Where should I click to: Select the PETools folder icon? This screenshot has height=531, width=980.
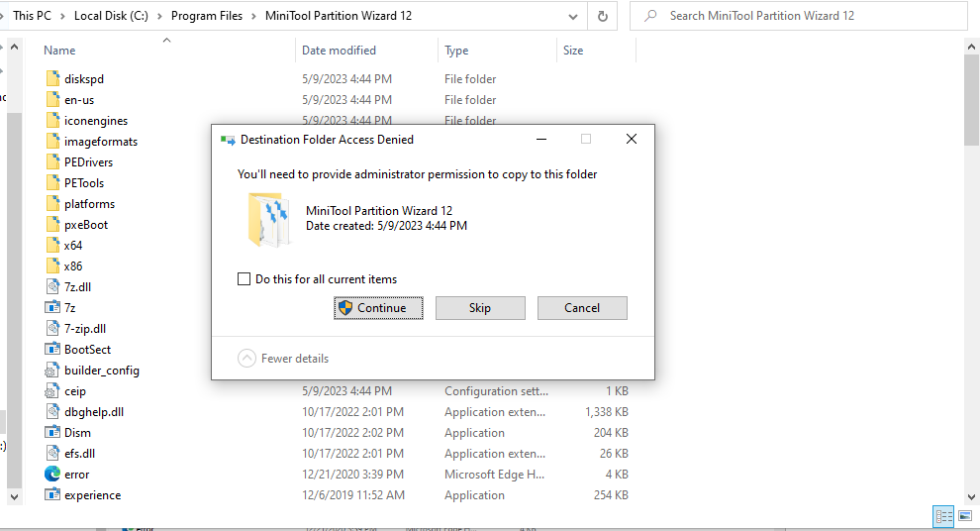pyautogui.click(x=53, y=182)
